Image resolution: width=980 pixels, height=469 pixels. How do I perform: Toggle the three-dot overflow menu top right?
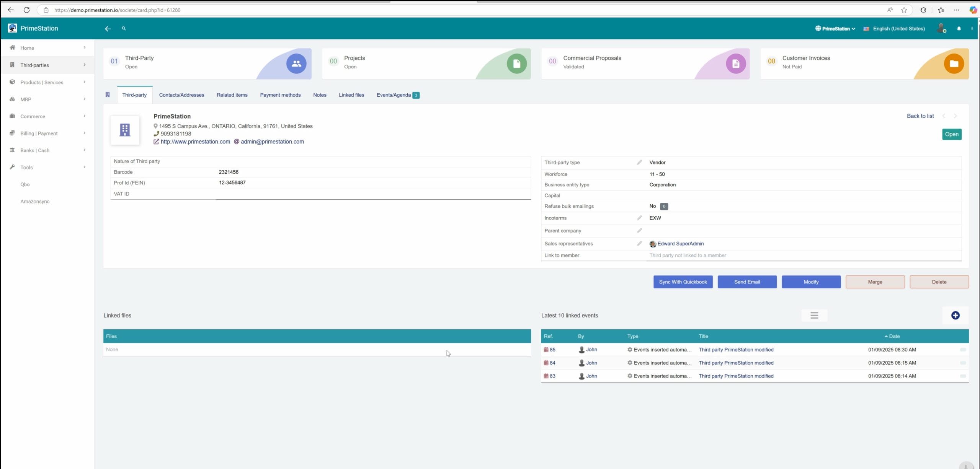[x=972, y=28]
